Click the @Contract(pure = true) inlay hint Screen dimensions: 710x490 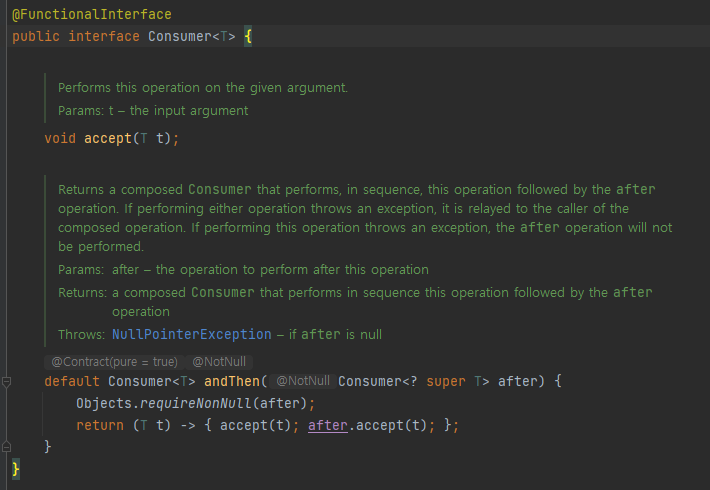pos(115,362)
